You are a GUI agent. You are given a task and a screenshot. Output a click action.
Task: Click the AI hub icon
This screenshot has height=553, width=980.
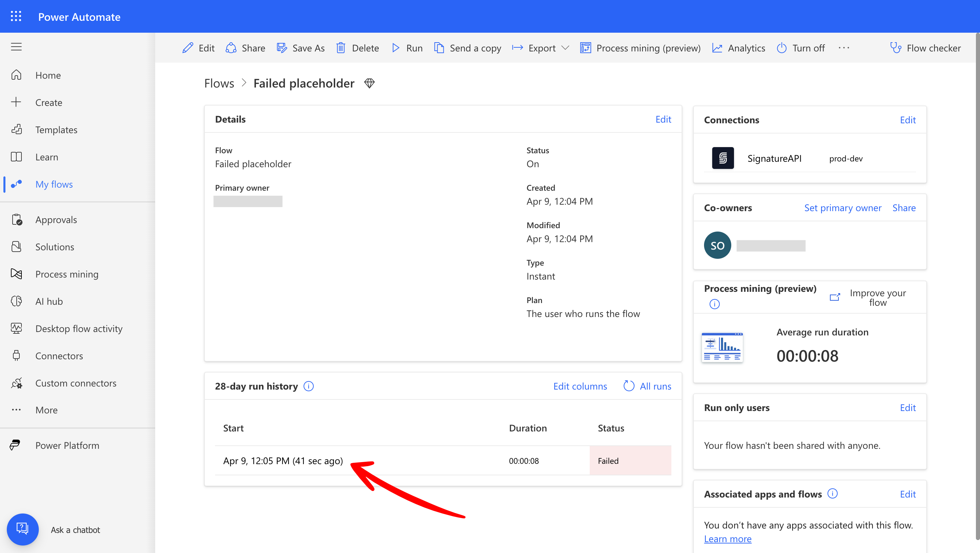coord(16,301)
